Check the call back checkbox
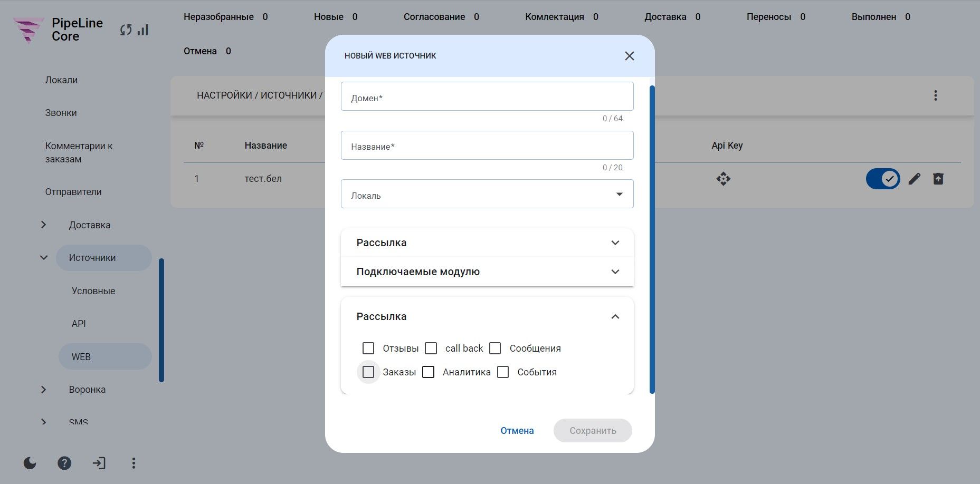Image resolution: width=980 pixels, height=484 pixels. coord(431,349)
